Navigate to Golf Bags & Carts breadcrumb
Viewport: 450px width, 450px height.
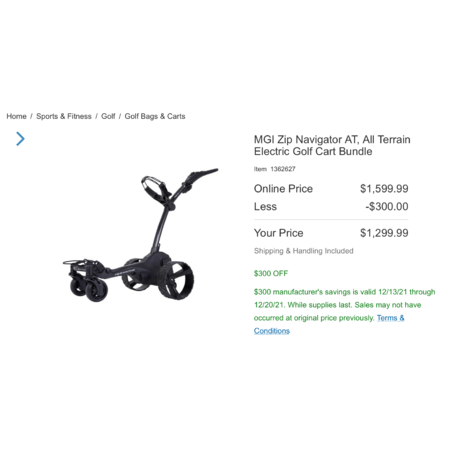pyautogui.click(x=155, y=116)
